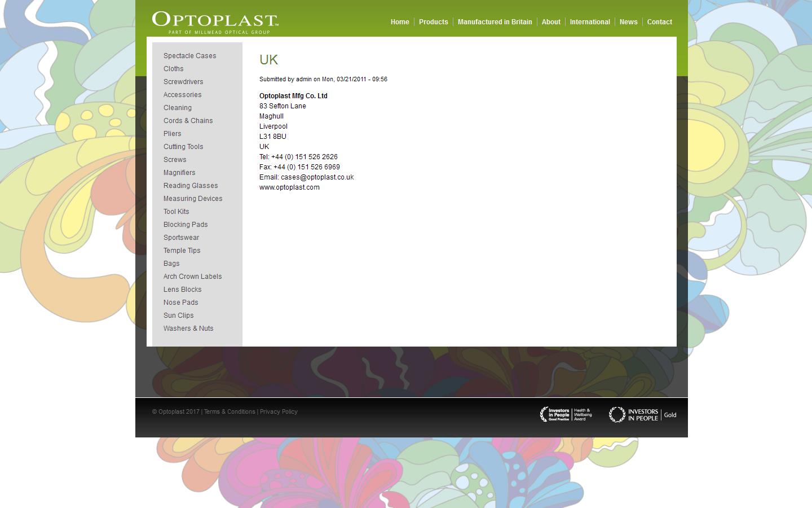Image resolution: width=812 pixels, height=508 pixels.
Task: Open Washers & Nuts category
Action: coord(188,329)
